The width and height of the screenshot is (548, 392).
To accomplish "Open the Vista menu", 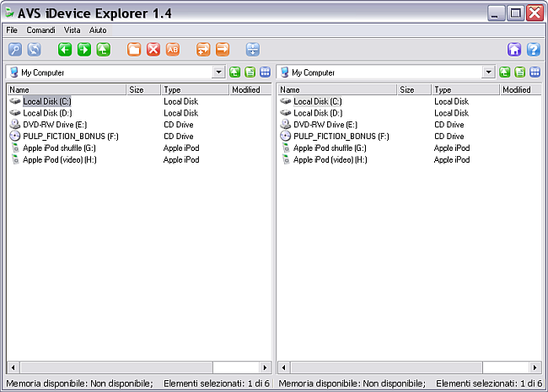I will [x=72, y=30].
